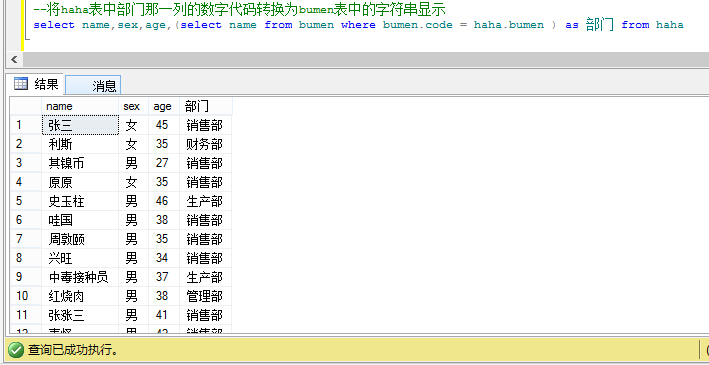Click the name cell 中毒接种员

pyautogui.click(x=80, y=277)
